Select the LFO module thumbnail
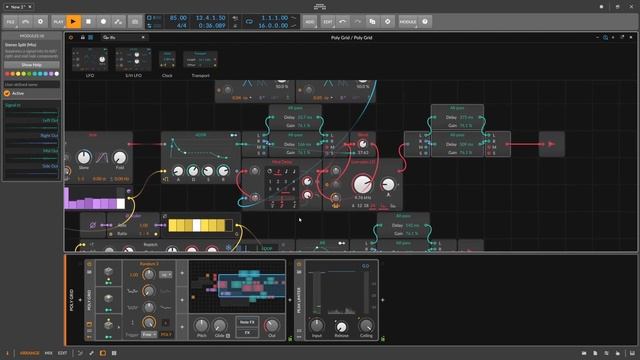640x360 pixels. coord(90,60)
